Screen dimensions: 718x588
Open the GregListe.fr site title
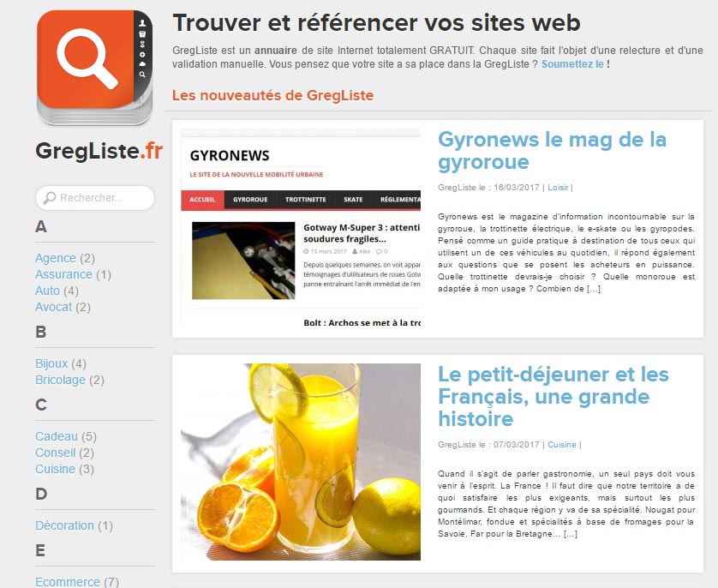click(99, 151)
